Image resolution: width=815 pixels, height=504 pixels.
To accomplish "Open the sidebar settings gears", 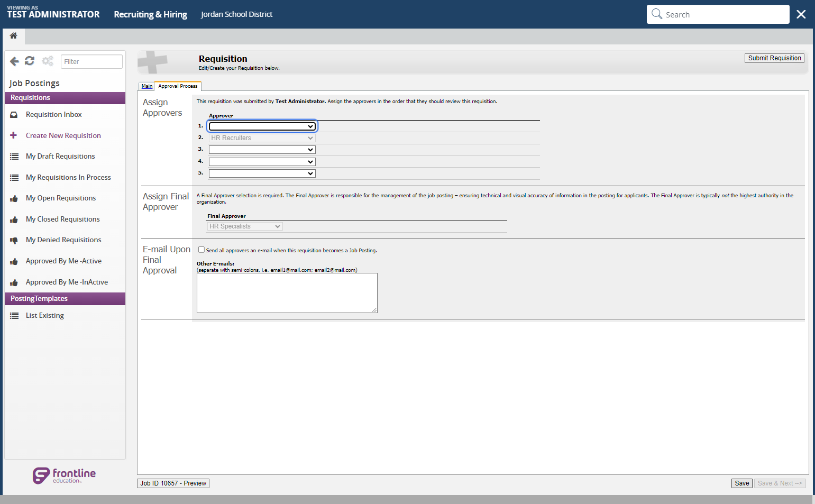I will click(48, 61).
